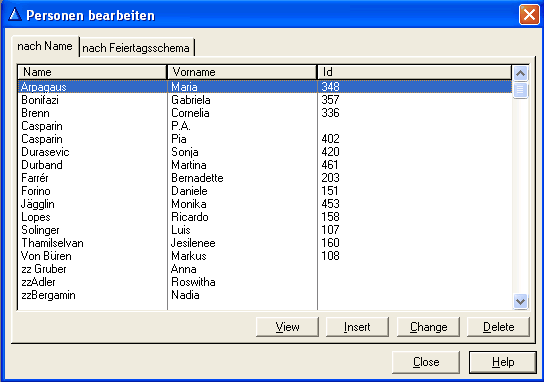544x382 pixels.
Task: Select the zz Gruber row
Action: point(265,269)
